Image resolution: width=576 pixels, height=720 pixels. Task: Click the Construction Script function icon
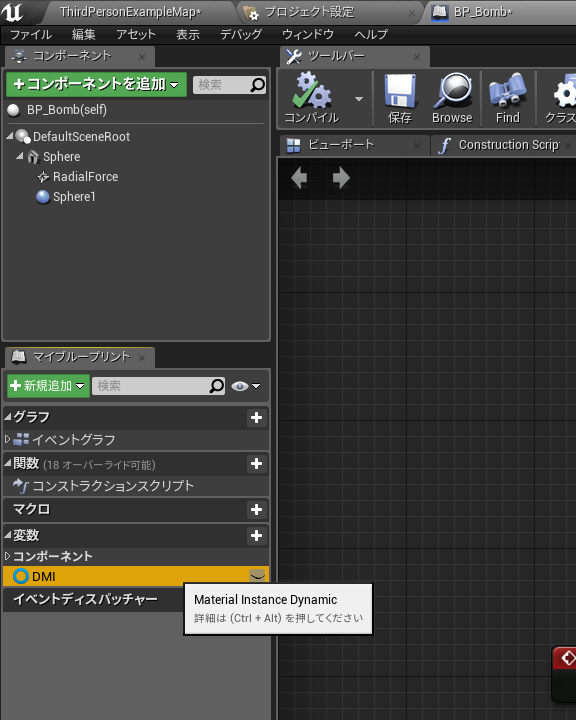[21, 485]
